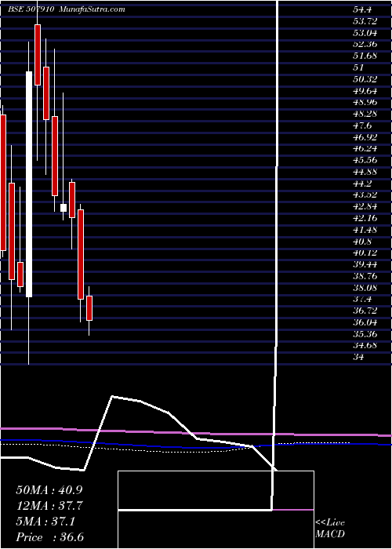This screenshot has height=549, width=392.
Task: Click the 5MA : 37.1 reading
Action: pos(45,522)
